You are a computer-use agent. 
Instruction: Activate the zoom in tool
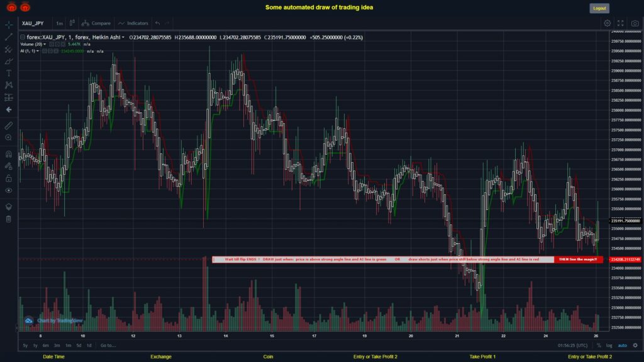pyautogui.click(x=9, y=138)
